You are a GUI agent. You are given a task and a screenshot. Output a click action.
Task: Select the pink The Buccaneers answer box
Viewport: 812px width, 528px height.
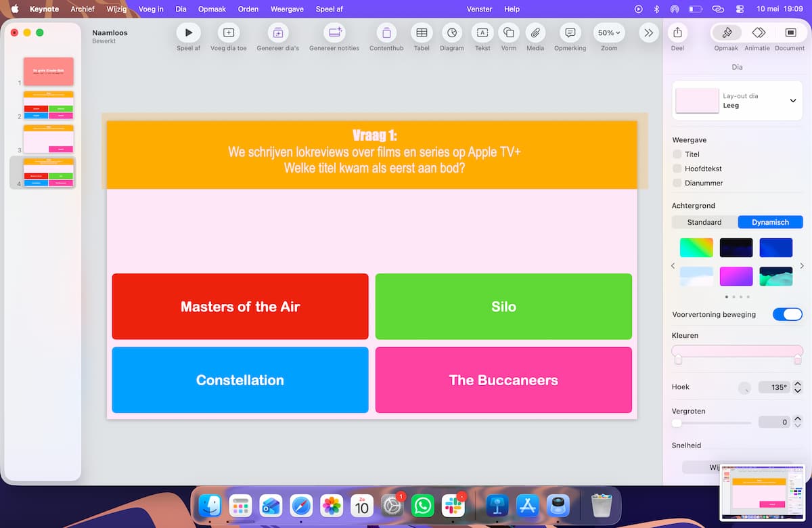tap(503, 380)
